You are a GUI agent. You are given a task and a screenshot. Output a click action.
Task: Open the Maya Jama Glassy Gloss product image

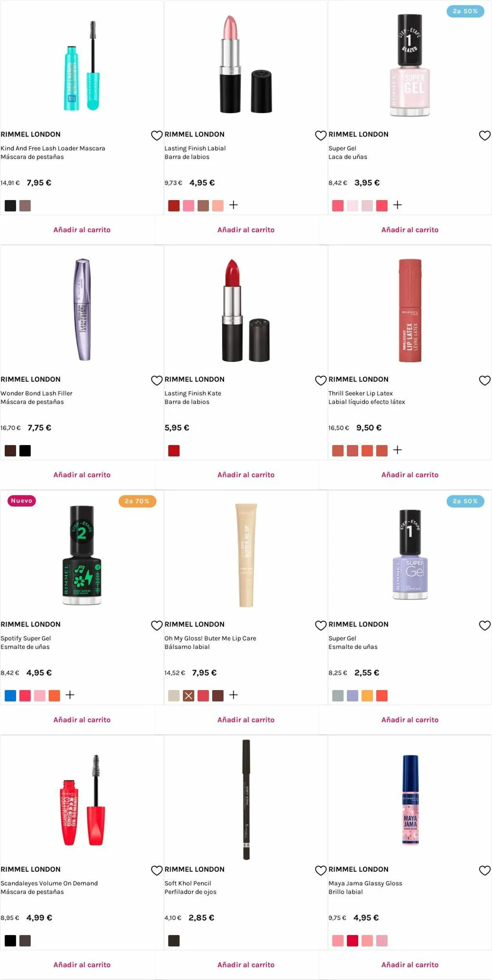[410, 800]
